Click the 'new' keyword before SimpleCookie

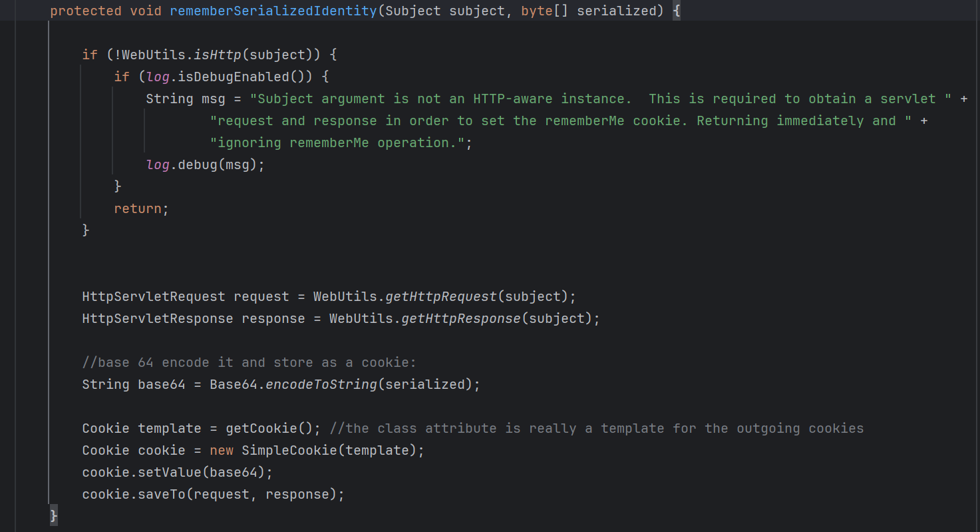pyautogui.click(x=222, y=450)
